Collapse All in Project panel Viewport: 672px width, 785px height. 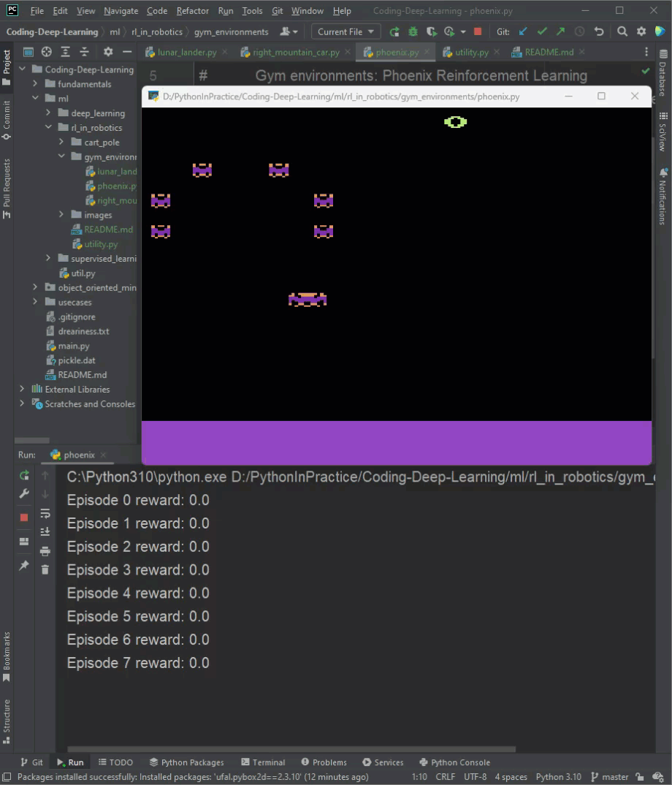click(x=85, y=52)
